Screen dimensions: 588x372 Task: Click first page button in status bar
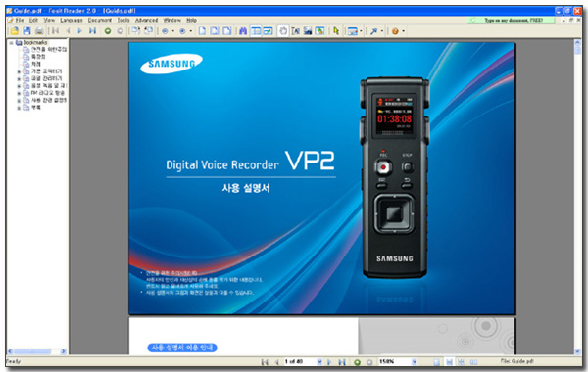[265, 362]
